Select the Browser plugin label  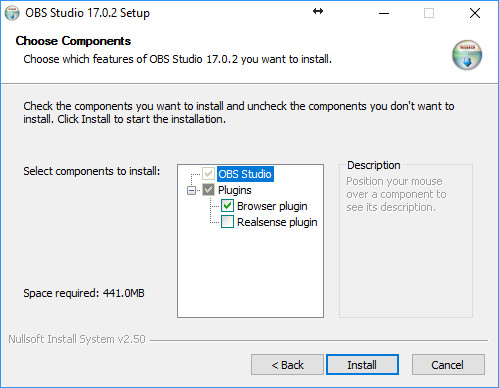tap(272, 206)
